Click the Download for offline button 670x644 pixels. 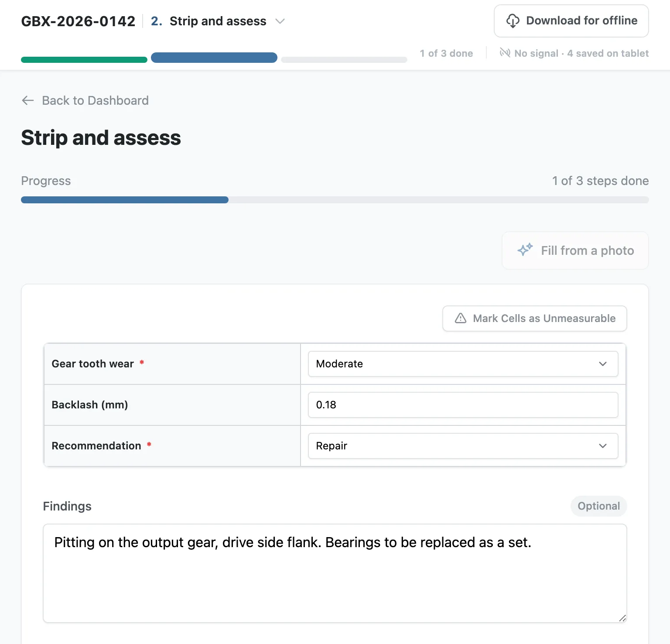click(x=571, y=21)
